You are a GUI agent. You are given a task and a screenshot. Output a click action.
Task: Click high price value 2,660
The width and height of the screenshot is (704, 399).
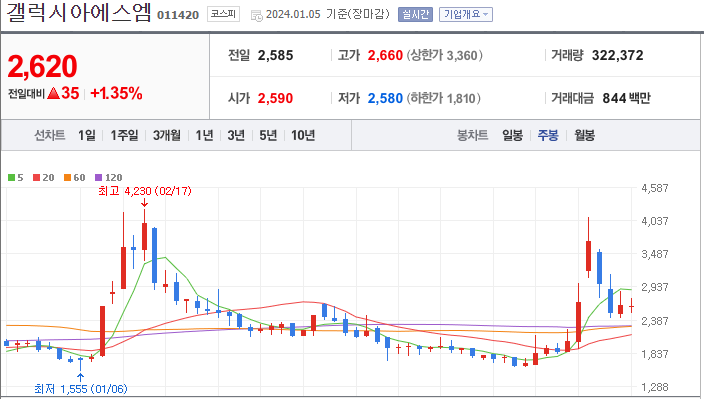coord(385,56)
